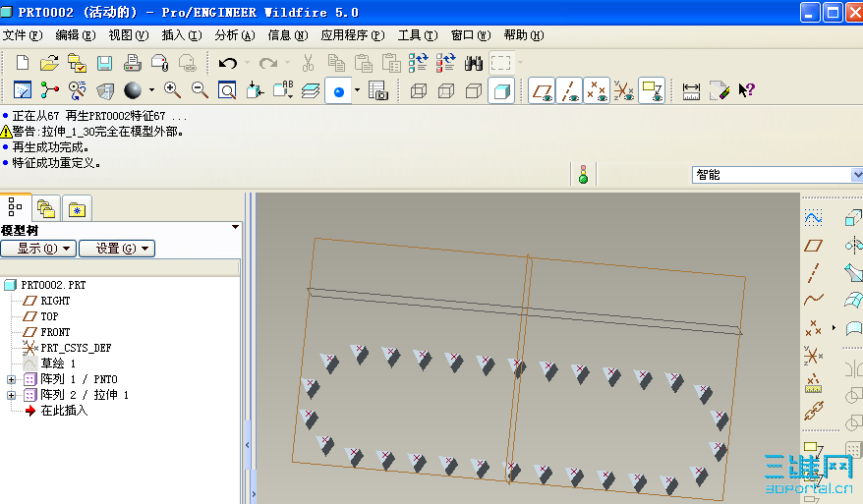Save the model with the floppy disk icon

[x=104, y=63]
